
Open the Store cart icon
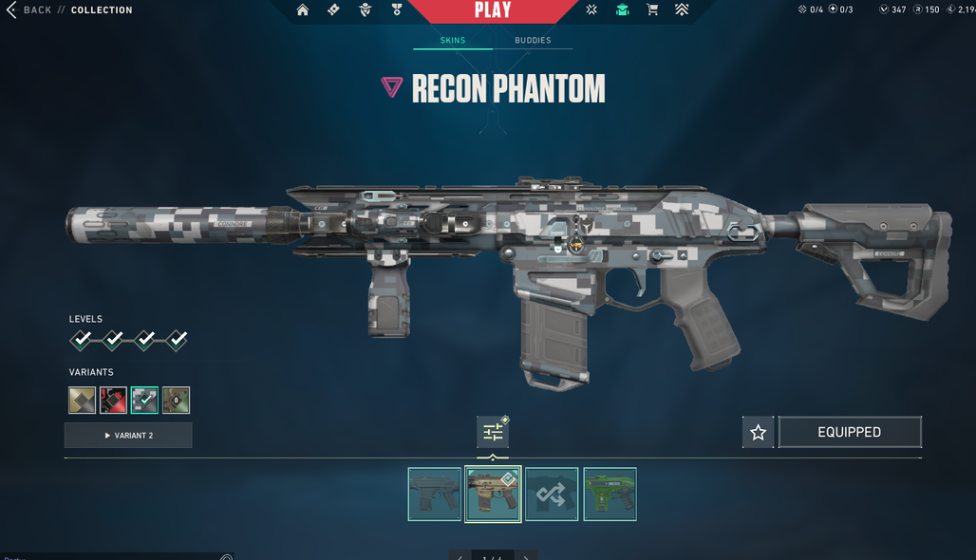[x=652, y=9]
